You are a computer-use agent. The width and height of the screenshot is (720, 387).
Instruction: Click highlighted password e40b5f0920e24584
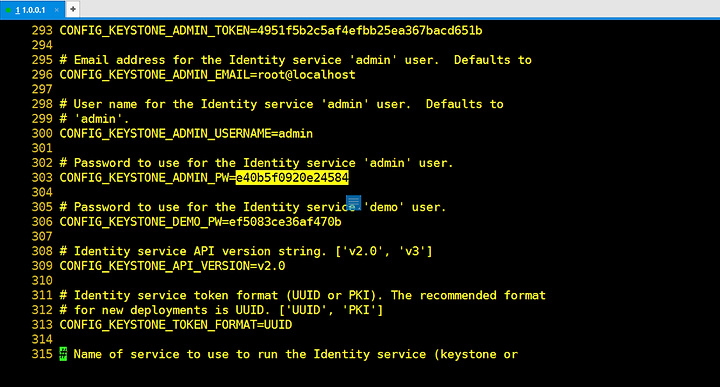pos(292,178)
